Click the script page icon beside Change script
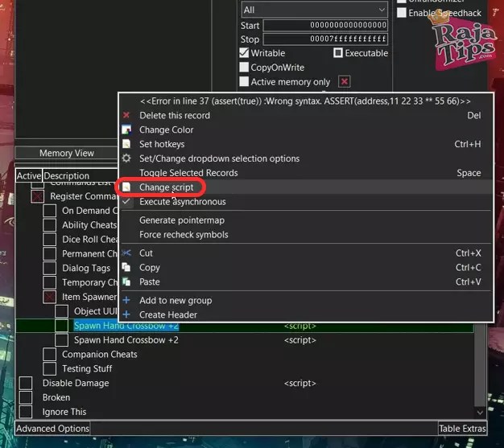Viewport: 504px width, 448px height. point(126,187)
